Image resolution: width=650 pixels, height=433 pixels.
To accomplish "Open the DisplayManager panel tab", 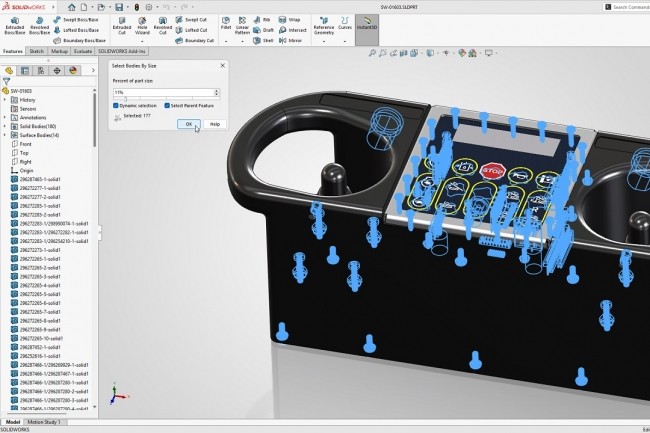I will [x=72, y=71].
